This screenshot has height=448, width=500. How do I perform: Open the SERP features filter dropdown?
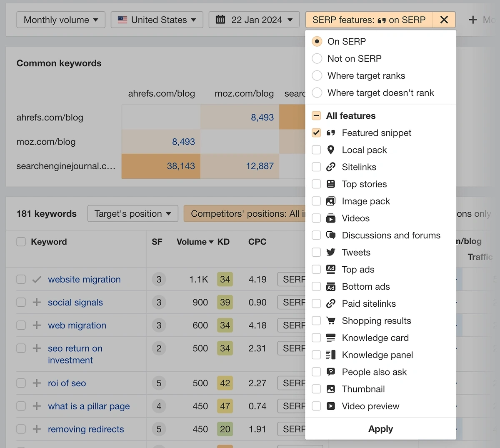(x=369, y=20)
